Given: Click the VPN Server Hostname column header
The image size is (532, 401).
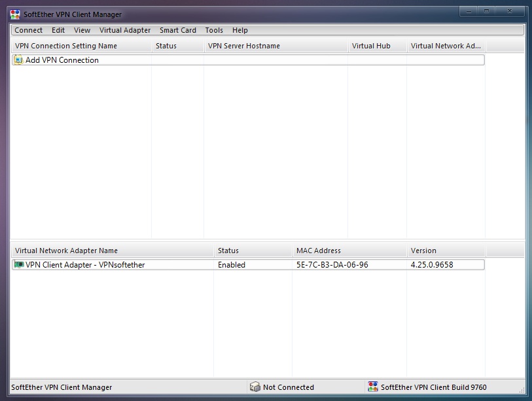Looking at the screenshot, I should (276, 46).
